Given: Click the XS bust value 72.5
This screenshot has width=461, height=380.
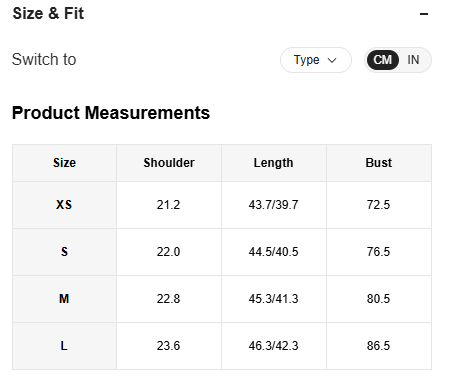Looking at the screenshot, I should pos(378,205).
